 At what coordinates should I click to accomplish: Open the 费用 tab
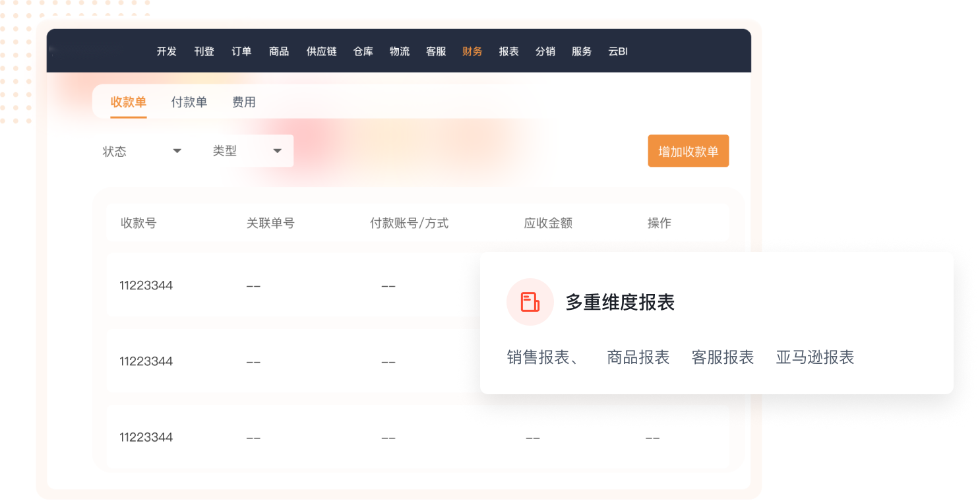click(x=244, y=102)
